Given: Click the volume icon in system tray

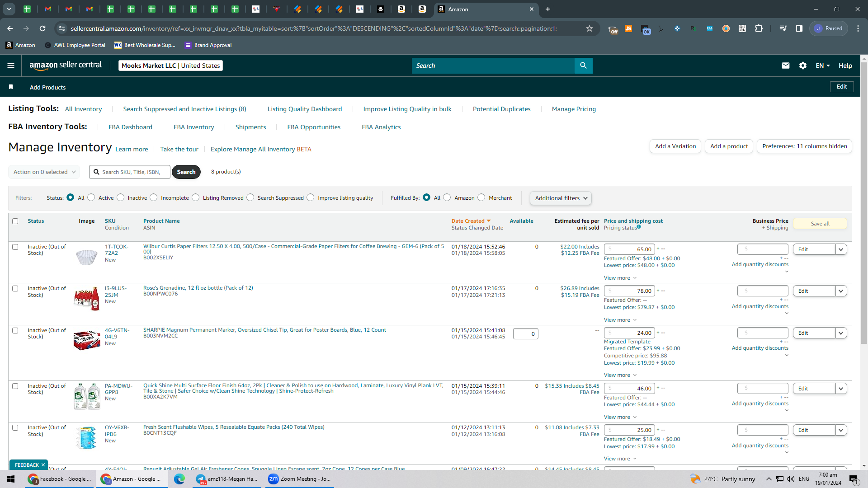Looking at the screenshot, I should 791,479.
